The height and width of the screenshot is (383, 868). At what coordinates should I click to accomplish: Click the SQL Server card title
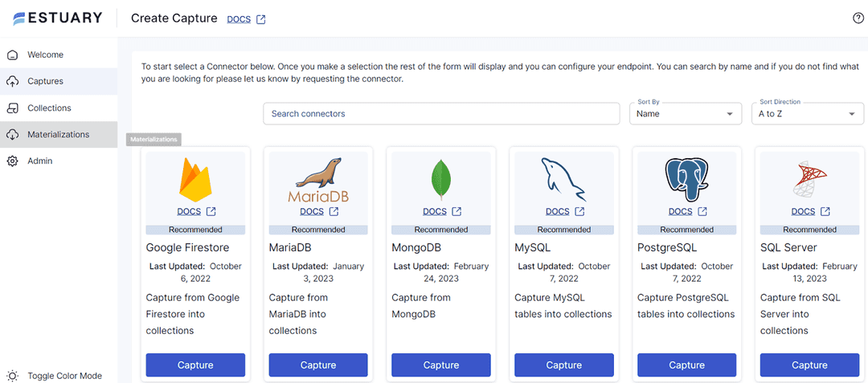click(788, 247)
